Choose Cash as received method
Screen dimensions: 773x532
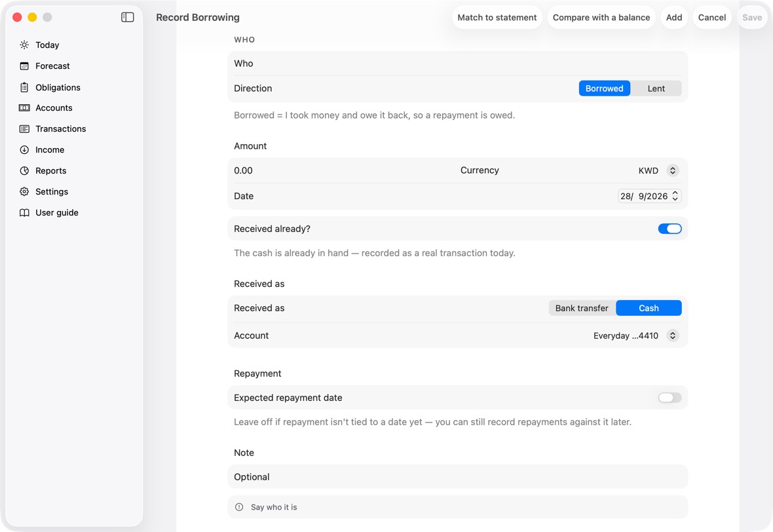coord(649,308)
